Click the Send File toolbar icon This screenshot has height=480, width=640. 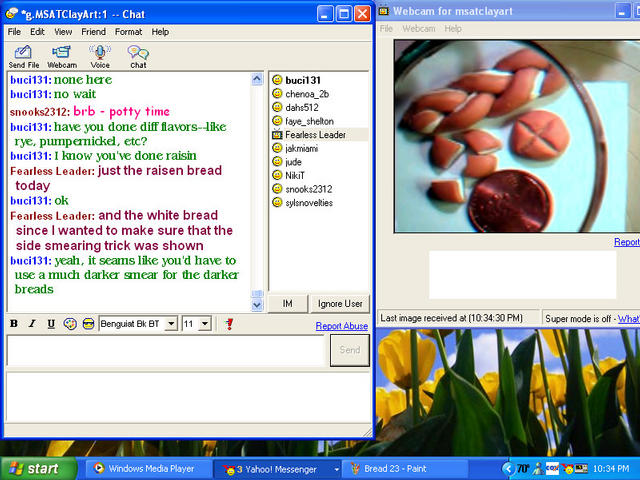pyautogui.click(x=24, y=56)
